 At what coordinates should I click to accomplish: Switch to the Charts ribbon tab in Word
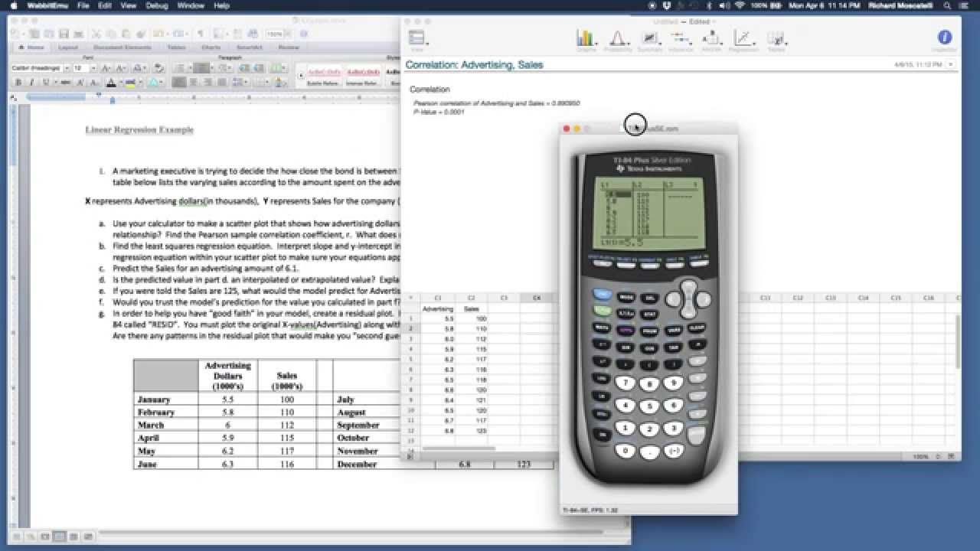[211, 47]
